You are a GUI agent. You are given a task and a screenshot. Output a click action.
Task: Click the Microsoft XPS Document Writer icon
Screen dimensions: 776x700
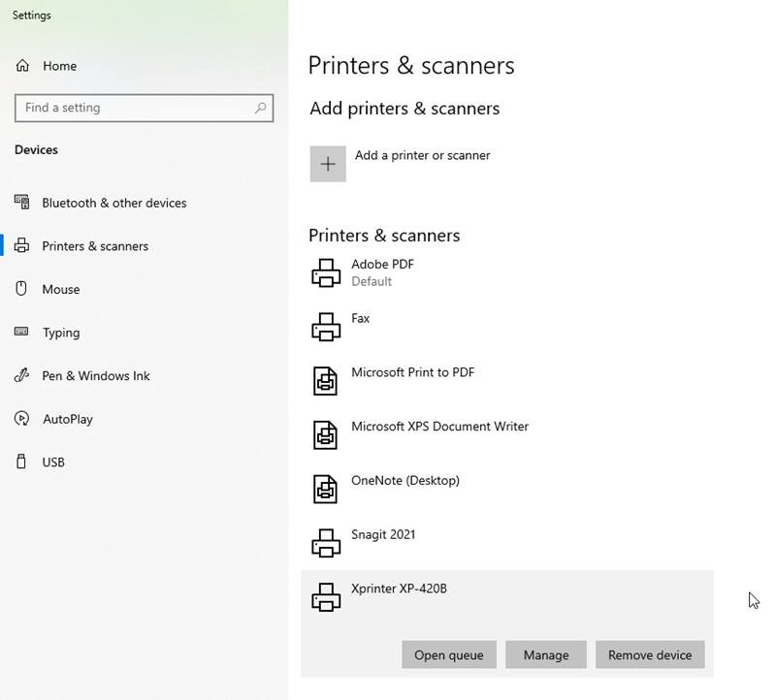coord(326,435)
